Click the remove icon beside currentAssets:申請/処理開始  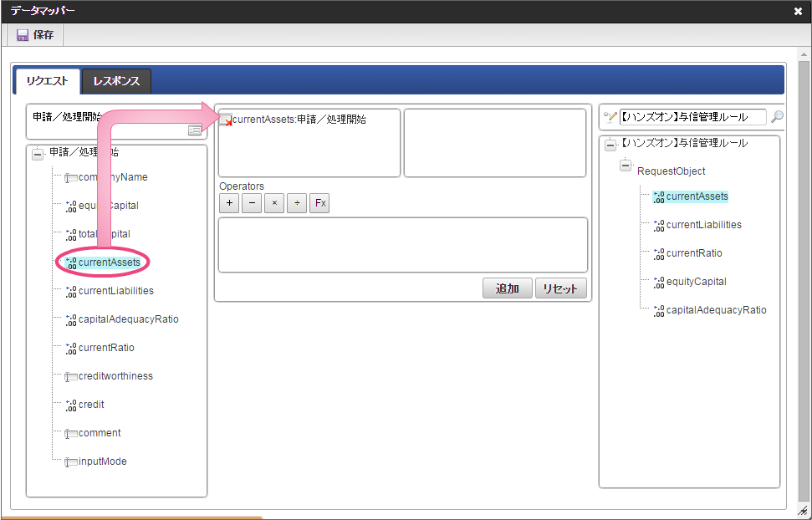(226, 120)
